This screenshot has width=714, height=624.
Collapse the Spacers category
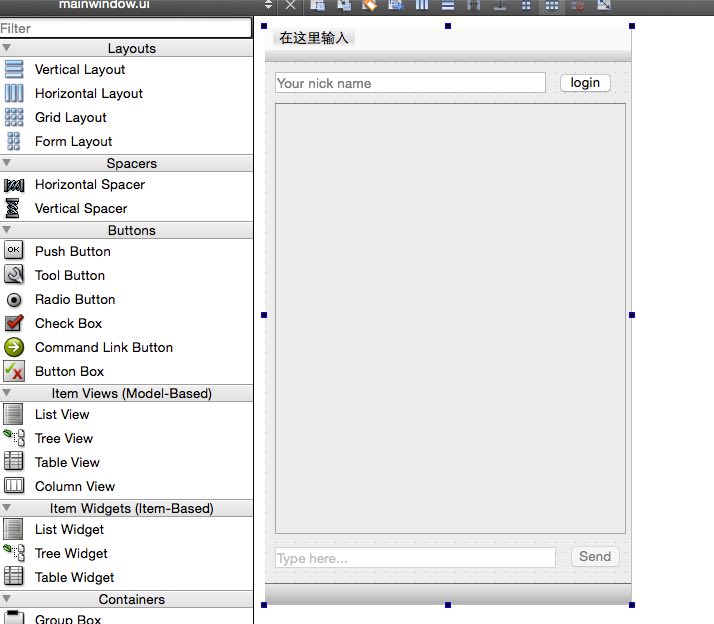click(6, 162)
